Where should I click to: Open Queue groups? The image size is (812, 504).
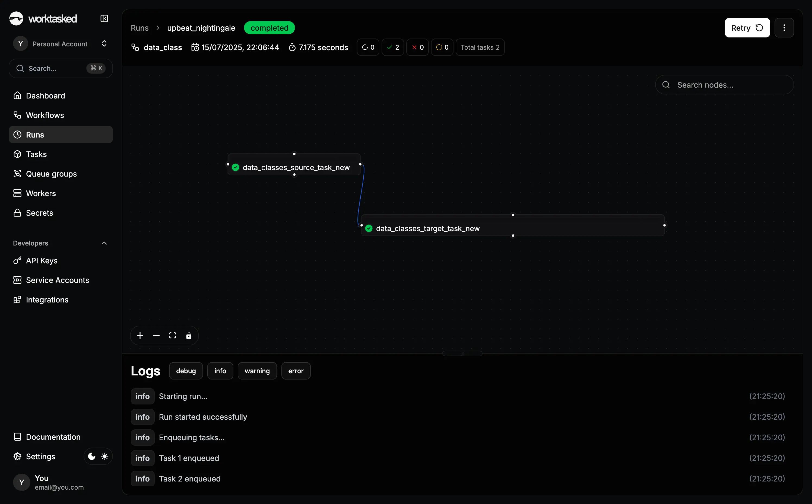click(61, 174)
